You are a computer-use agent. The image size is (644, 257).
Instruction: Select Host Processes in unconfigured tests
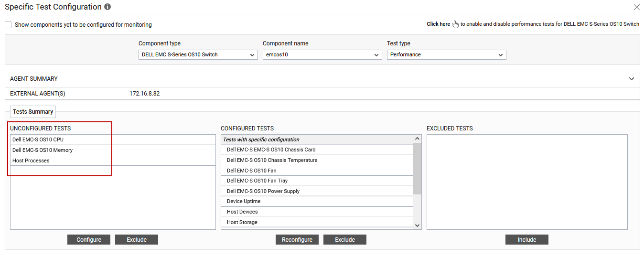click(113, 161)
